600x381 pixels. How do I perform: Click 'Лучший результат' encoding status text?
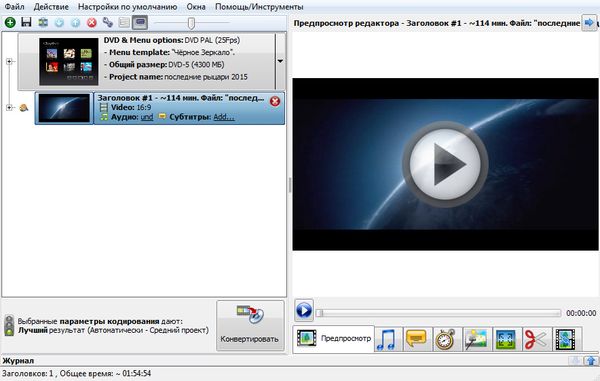[114, 330]
